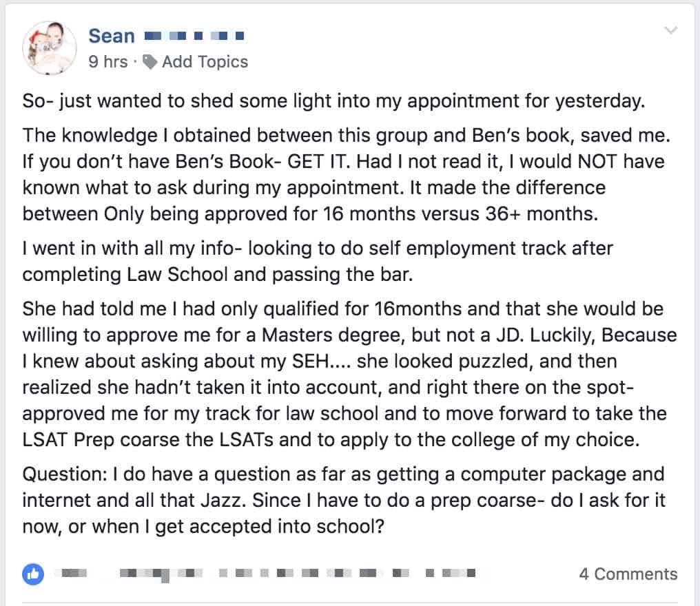700x606 pixels.
Task: Click the sentence mentioning Ben's book saved me
Action: 347,135
